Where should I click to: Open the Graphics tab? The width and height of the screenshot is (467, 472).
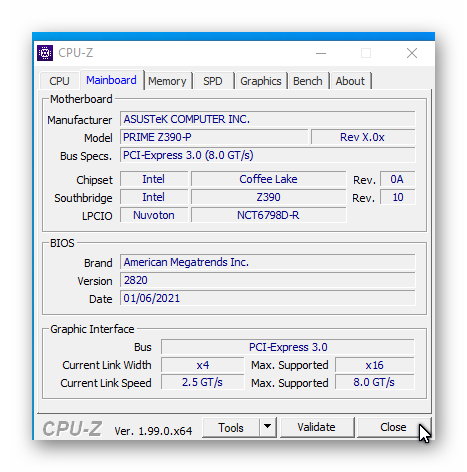point(261,81)
